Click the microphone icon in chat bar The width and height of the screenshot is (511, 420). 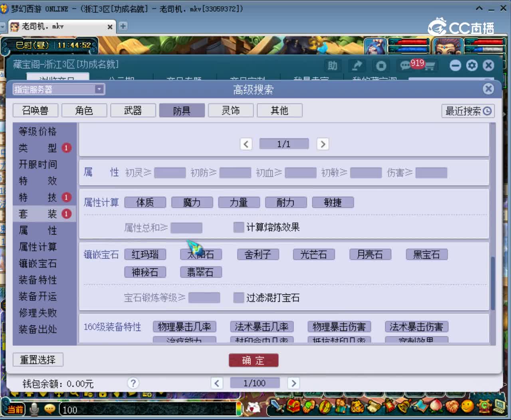click(35, 409)
